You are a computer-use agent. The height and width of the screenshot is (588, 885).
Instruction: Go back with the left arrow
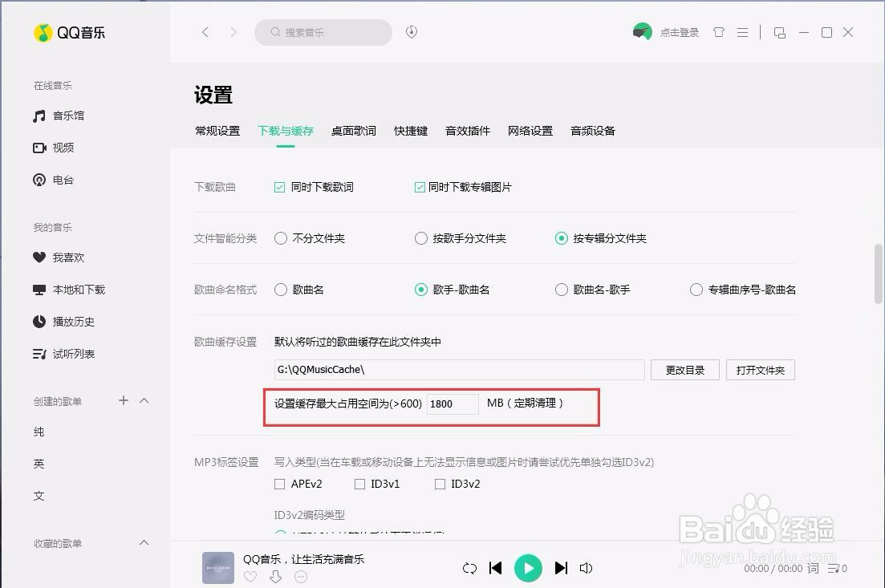click(x=205, y=32)
